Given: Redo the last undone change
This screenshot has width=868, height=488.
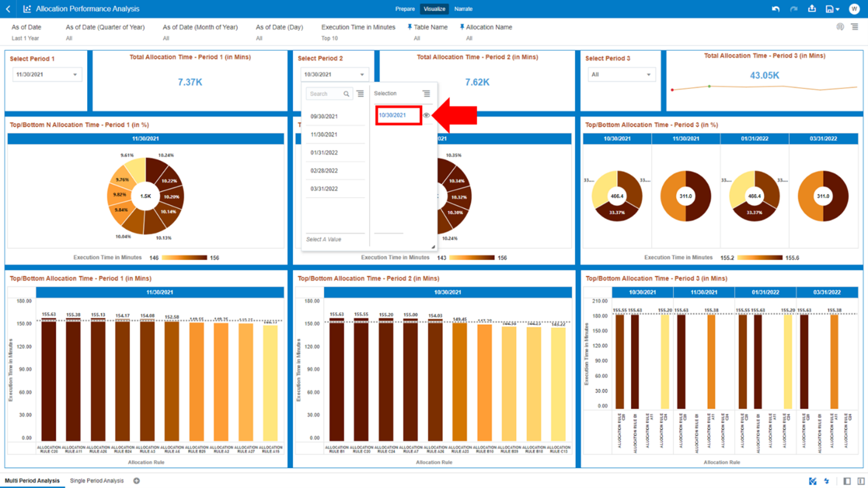Looking at the screenshot, I should point(794,9).
